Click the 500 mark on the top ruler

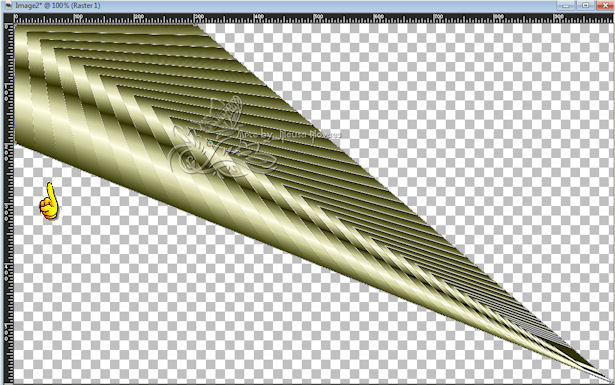pyautogui.click(x=318, y=17)
